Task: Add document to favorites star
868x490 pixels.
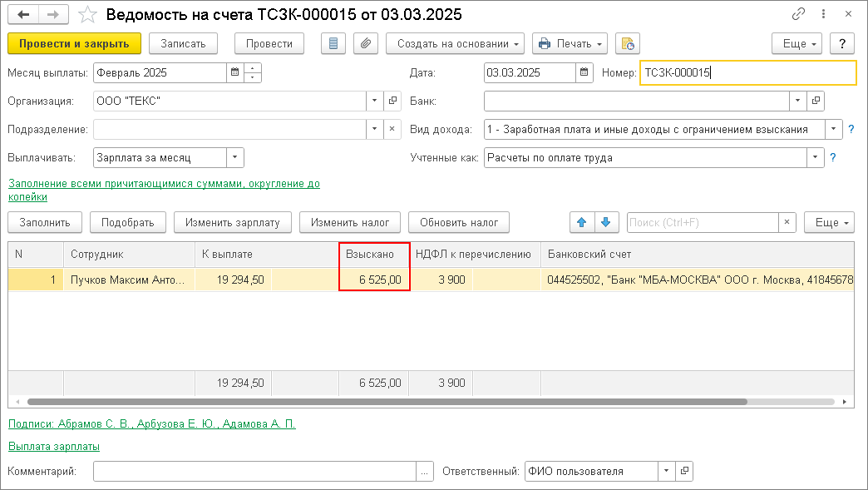Action: click(x=87, y=15)
